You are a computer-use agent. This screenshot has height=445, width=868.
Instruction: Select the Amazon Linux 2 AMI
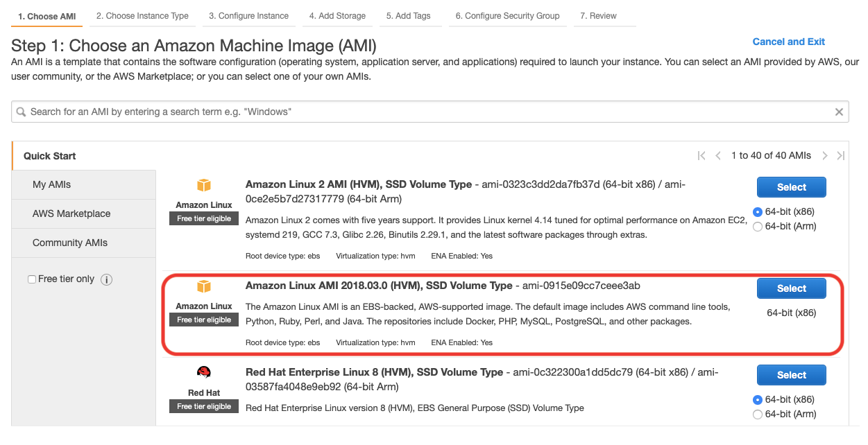792,187
